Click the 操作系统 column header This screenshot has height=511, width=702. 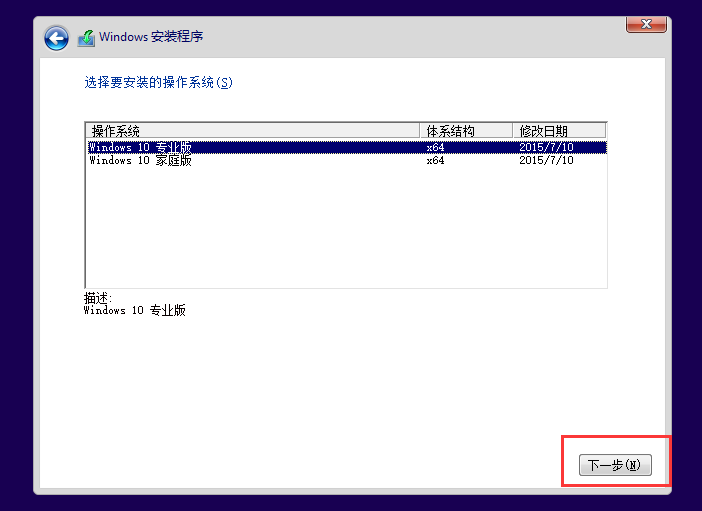pyautogui.click(x=253, y=131)
